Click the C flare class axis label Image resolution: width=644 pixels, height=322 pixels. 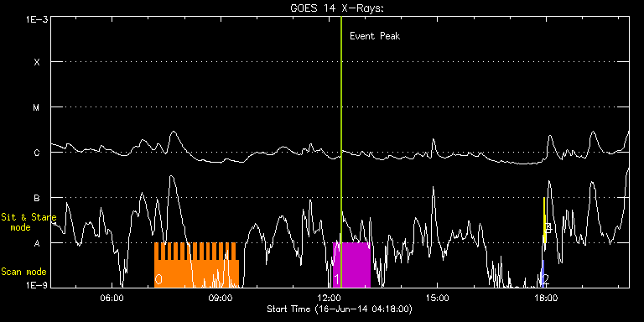point(37,153)
